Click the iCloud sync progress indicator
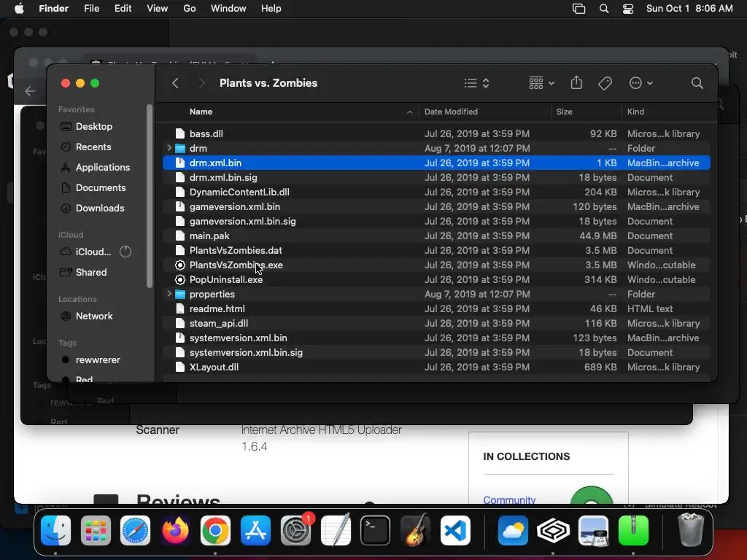The width and height of the screenshot is (747, 560). [125, 252]
